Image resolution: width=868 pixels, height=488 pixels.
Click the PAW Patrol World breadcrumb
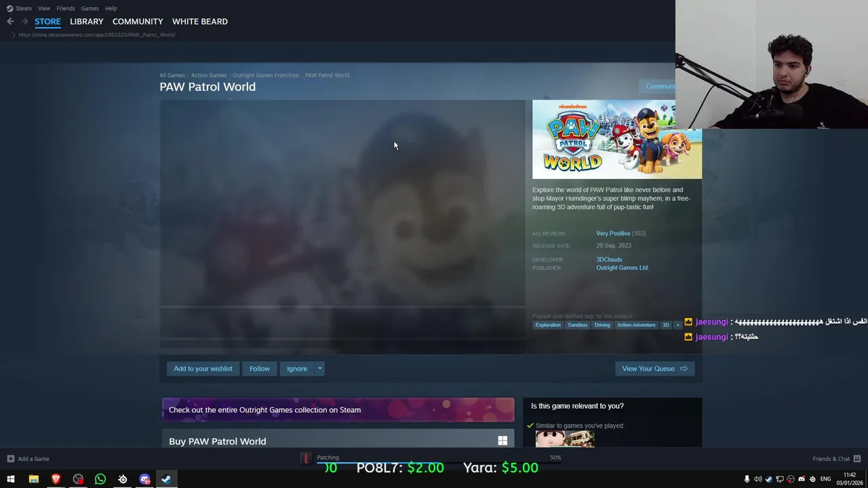[x=327, y=75]
